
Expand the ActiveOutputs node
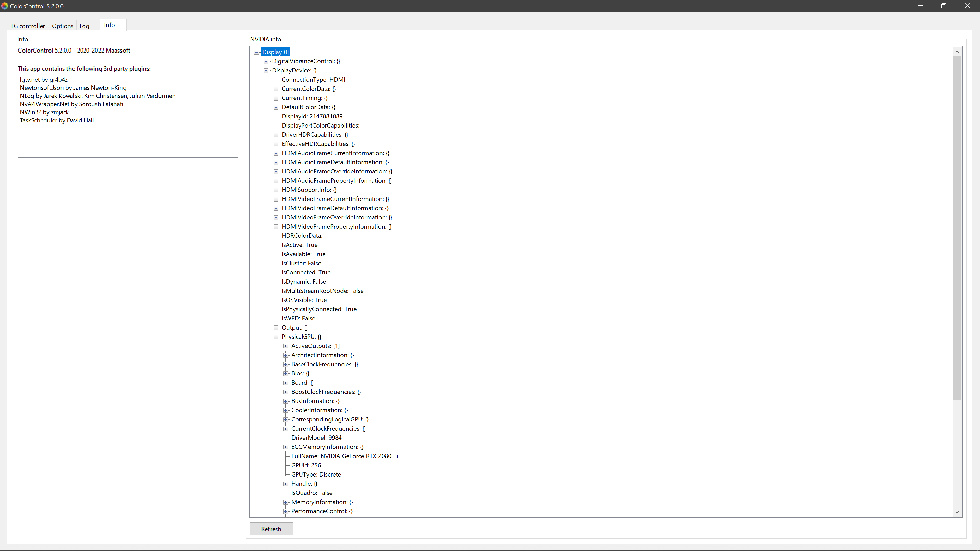point(286,346)
